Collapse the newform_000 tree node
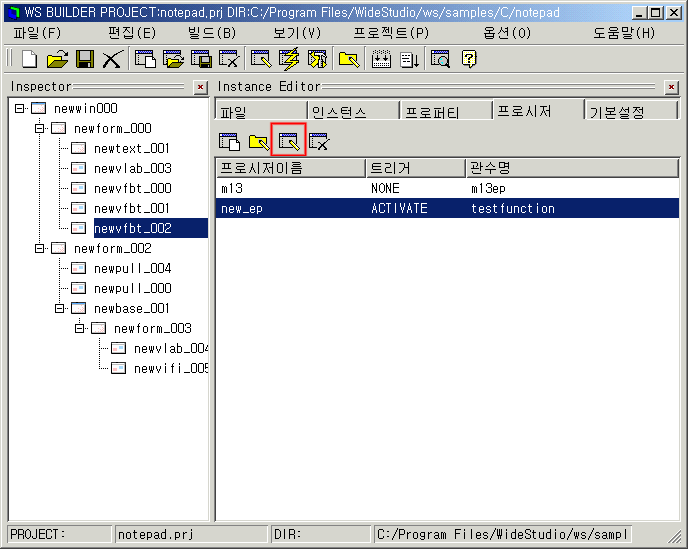This screenshot has height=549, width=688. pos(39,128)
